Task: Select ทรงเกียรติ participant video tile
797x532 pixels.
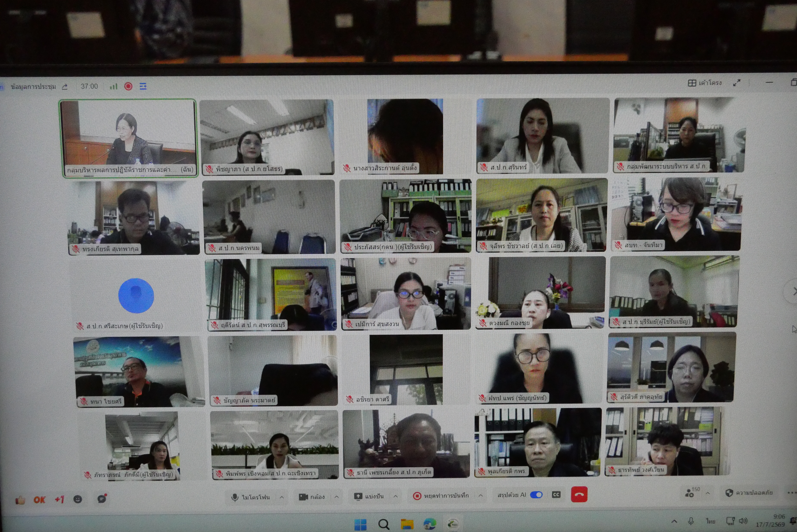Action: (x=134, y=218)
